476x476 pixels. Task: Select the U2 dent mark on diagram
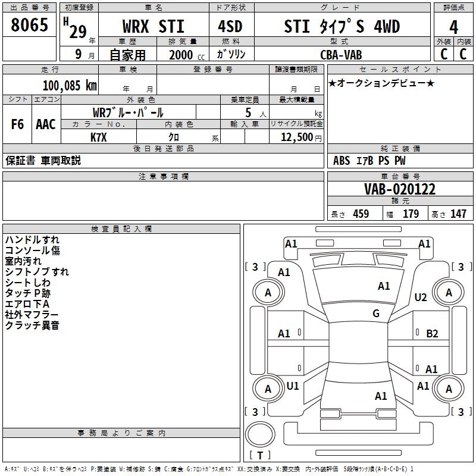pyautogui.click(x=421, y=297)
